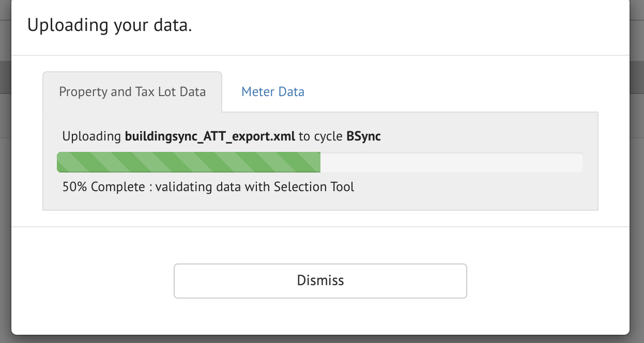Select the Property and Tax Lot Data tab
Image resolution: width=644 pixels, height=343 pixels.
coord(132,91)
